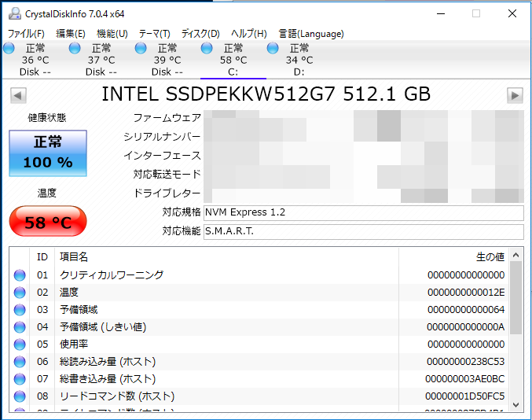This screenshot has width=532, height=420.
Task: Click the 対応規格 field showing NVM Express 1.2
Action: tap(363, 212)
